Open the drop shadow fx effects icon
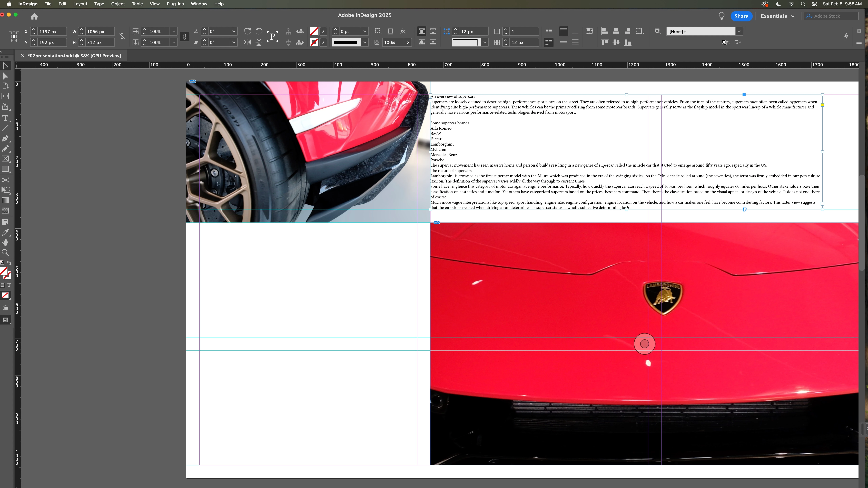Viewport: 868px width, 488px height. tap(403, 31)
